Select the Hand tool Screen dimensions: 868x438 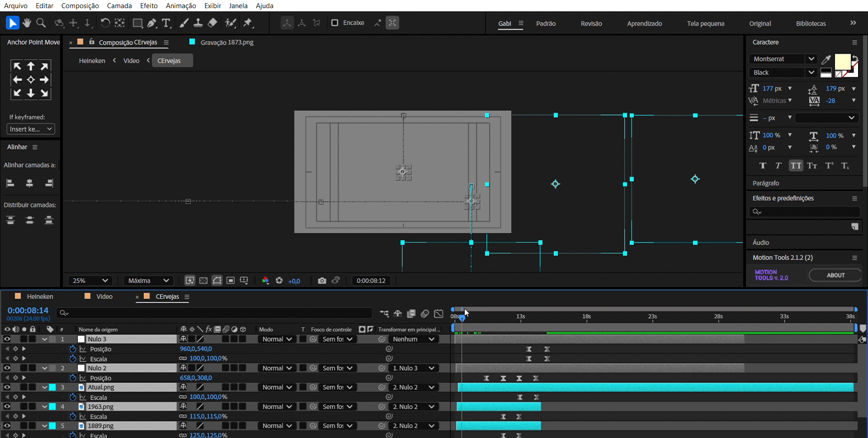coord(27,23)
